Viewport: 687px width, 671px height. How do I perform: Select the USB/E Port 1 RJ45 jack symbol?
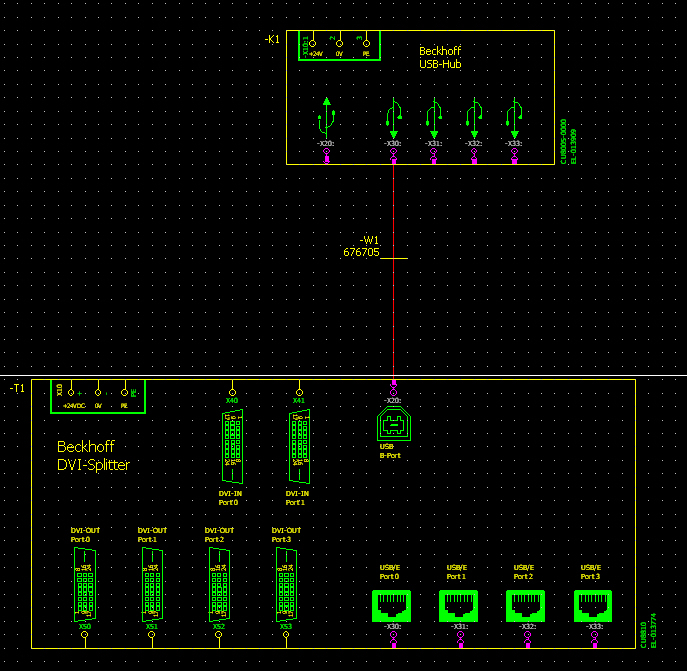458,606
